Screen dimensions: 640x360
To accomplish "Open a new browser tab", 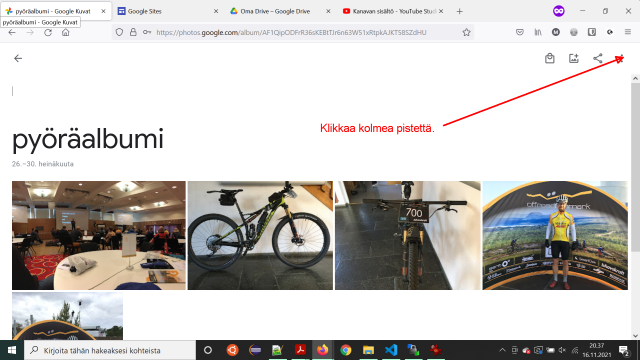I will [460, 11].
